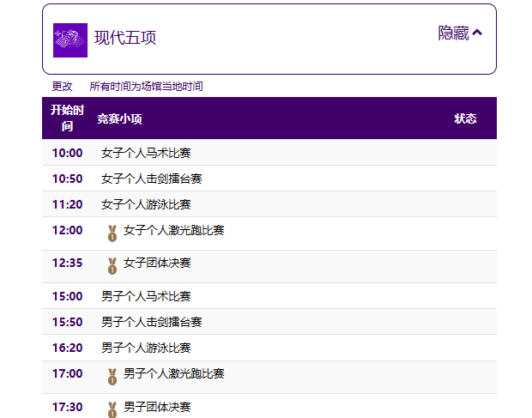The height and width of the screenshot is (418, 532).
Task: Open the 男子个人游泳比赛 event
Action: (146, 348)
